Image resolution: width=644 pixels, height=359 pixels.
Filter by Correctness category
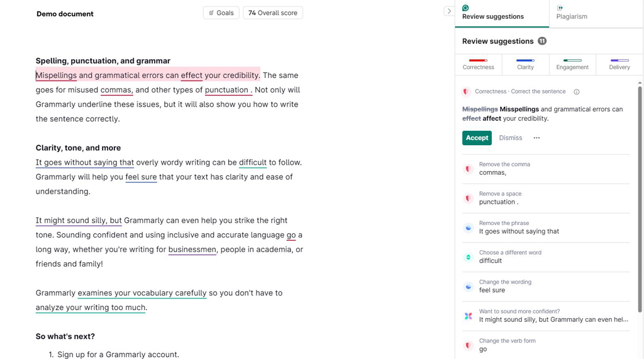tap(479, 65)
